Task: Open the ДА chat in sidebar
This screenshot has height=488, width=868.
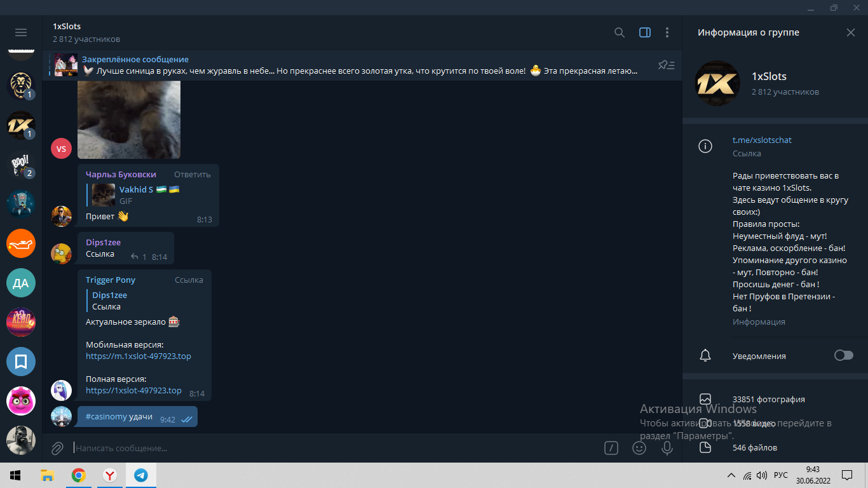Action: 21,283
